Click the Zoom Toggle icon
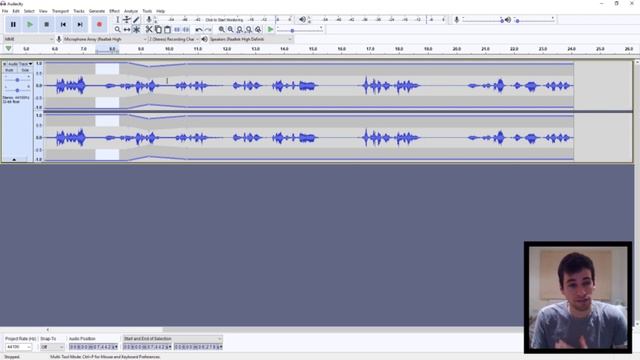 [x=258, y=29]
